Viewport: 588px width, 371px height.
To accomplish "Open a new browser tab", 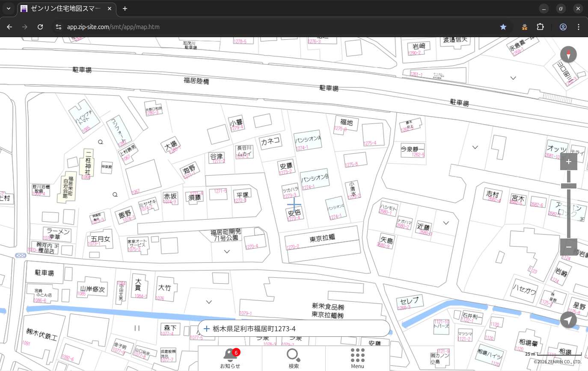I will 125,9.
